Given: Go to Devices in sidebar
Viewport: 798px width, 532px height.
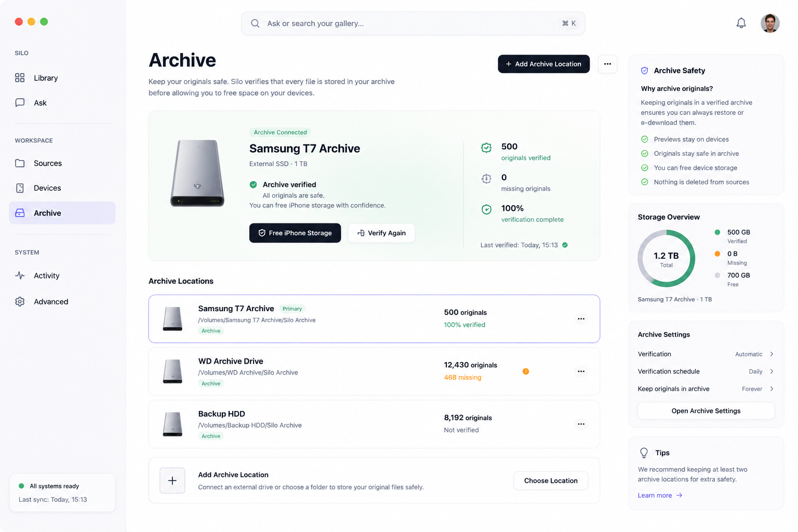Looking at the screenshot, I should [x=62, y=188].
